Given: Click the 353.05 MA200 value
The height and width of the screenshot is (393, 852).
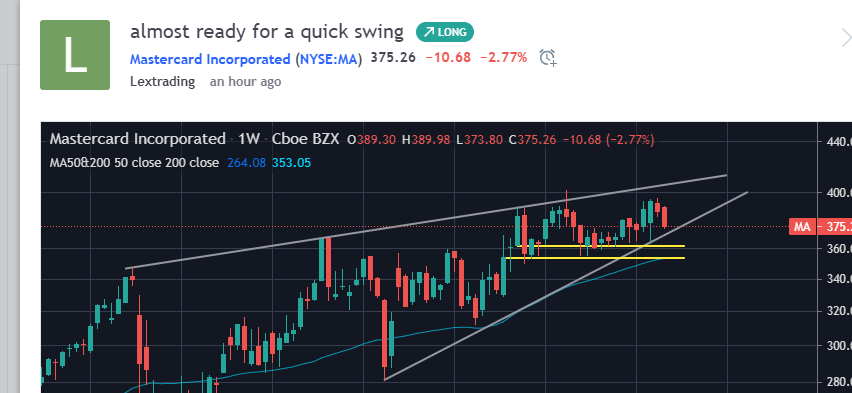Looking at the screenshot, I should point(291,163).
